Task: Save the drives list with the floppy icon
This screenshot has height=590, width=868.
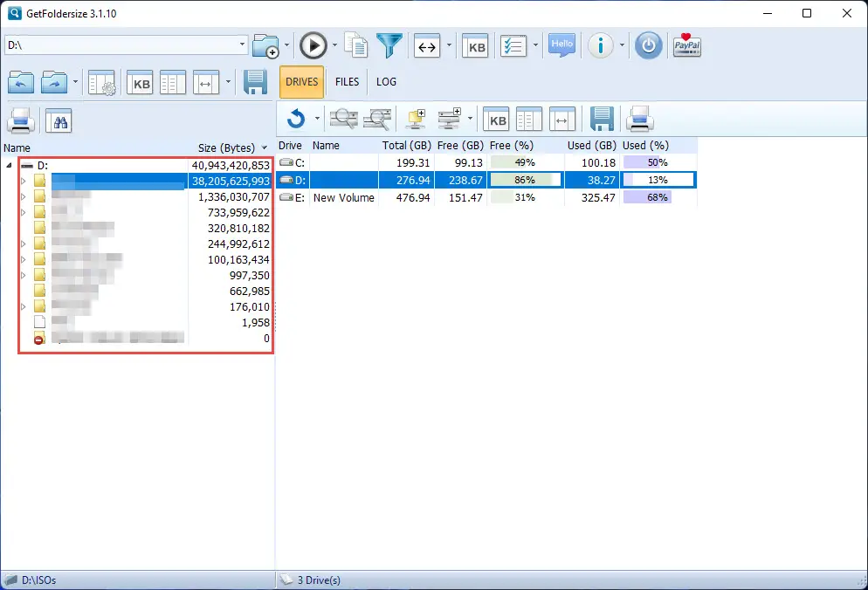Action: (601, 119)
